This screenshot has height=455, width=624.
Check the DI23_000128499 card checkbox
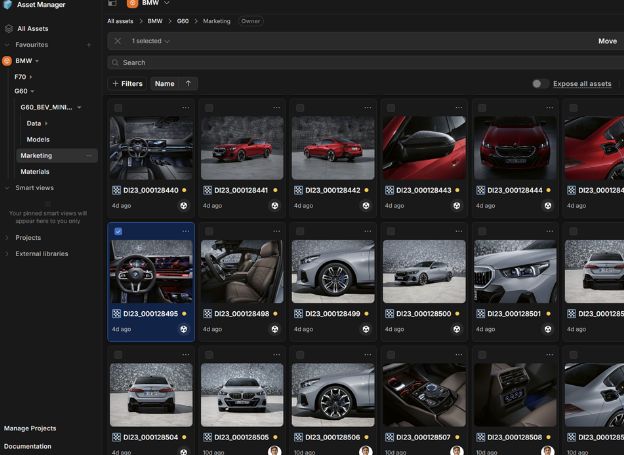click(x=300, y=231)
